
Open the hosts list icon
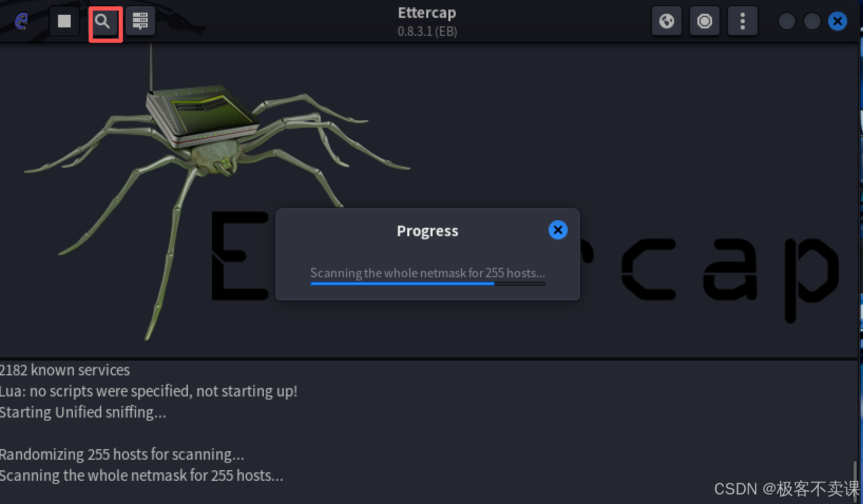pyautogui.click(x=140, y=21)
